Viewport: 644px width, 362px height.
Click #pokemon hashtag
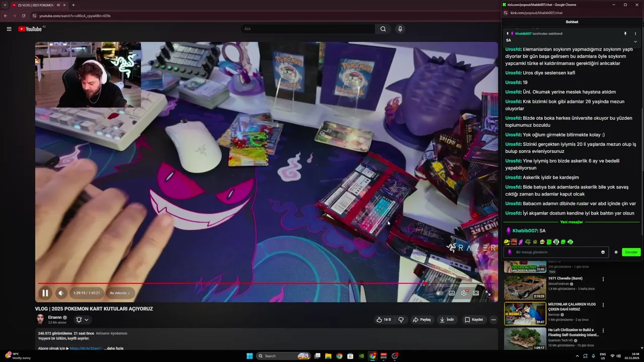coord(119,333)
